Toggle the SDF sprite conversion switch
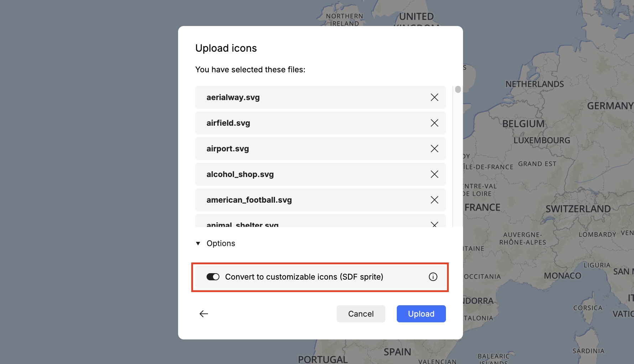634x364 pixels. tap(213, 277)
